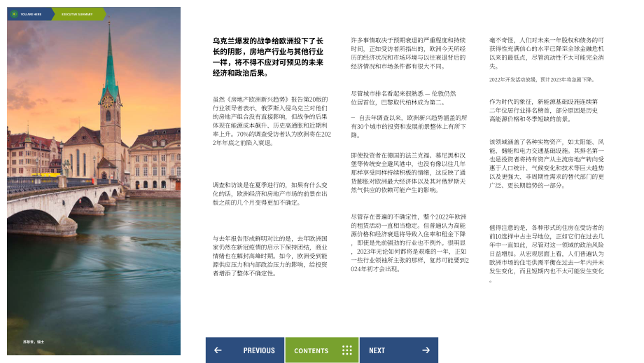Click the bullet line '自去年调查以来'
The width and height of the screenshot is (644, 363).
click(409, 126)
